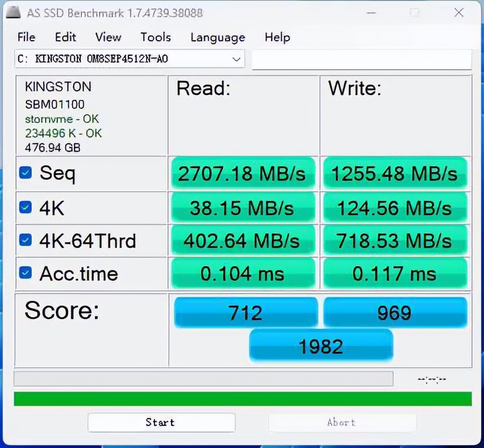Toggle the Acc.time test checkbox
484x448 pixels.
point(25,273)
